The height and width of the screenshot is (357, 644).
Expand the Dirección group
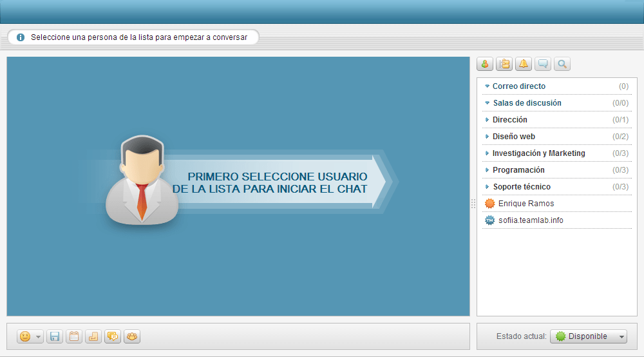point(487,120)
